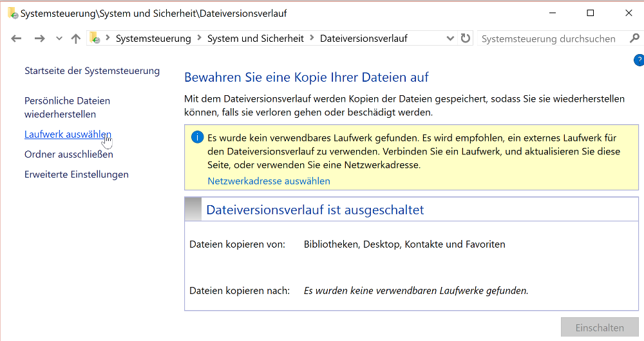The image size is (644, 341).
Task: Select the Systemsteuerung breadcrumb item
Action: click(153, 39)
